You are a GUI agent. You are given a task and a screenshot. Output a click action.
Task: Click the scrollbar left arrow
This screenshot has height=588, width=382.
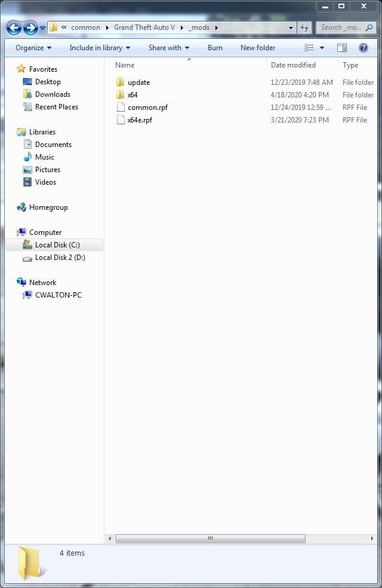110,538
